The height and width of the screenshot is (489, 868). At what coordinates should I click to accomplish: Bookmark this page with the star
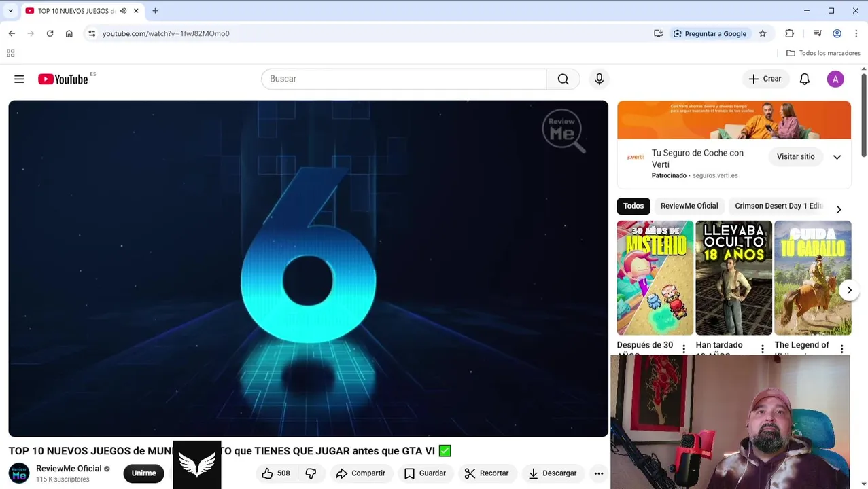763,33
